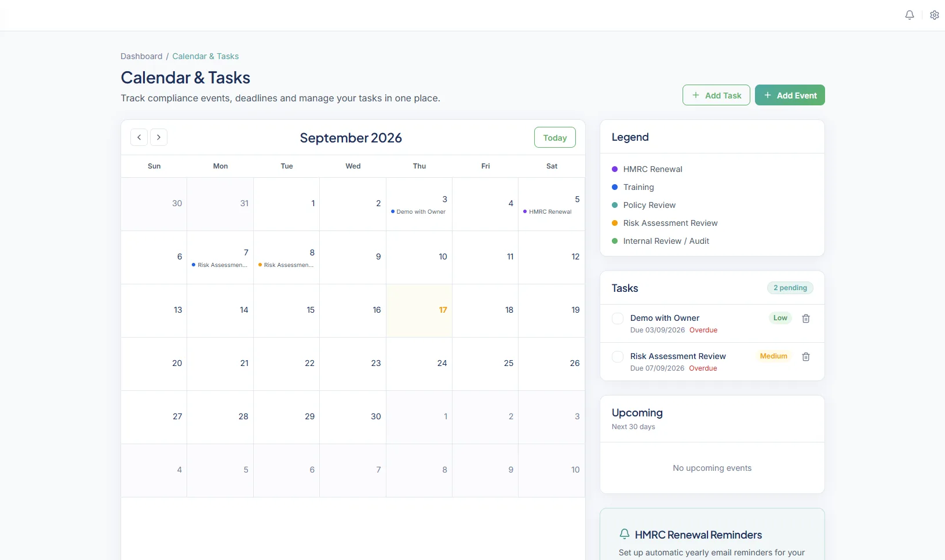Click the Calendar & Tasks breadcrumb
Viewport: 945px width, 560px height.
pos(206,56)
